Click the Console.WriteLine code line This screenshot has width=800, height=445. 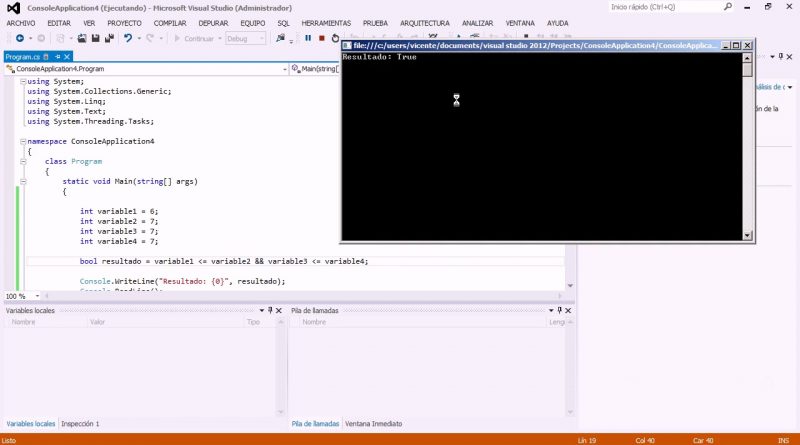click(182, 281)
